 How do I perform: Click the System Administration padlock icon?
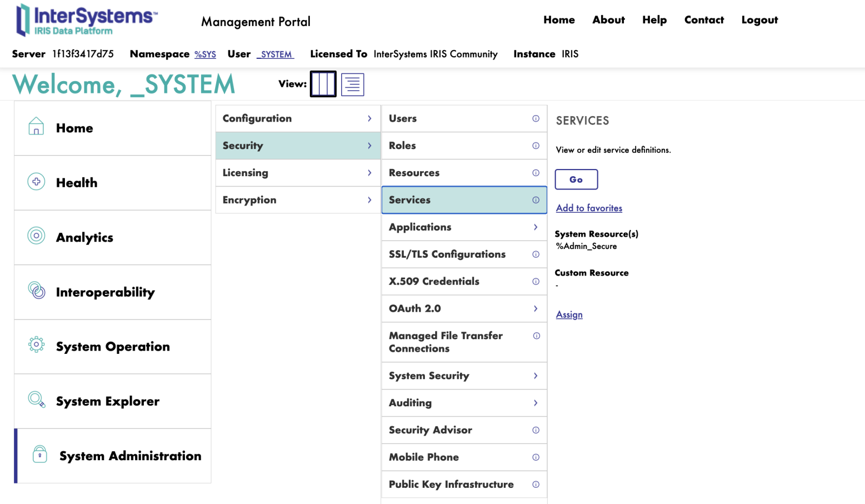[39, 454]
